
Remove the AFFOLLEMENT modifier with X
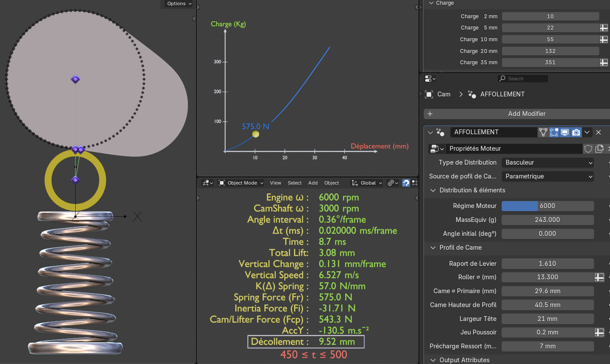tap(598, 132)
